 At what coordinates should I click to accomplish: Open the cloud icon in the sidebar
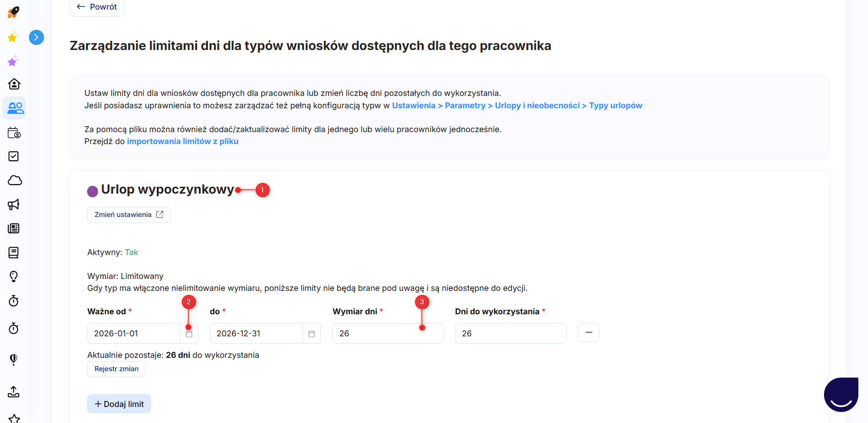15,180
